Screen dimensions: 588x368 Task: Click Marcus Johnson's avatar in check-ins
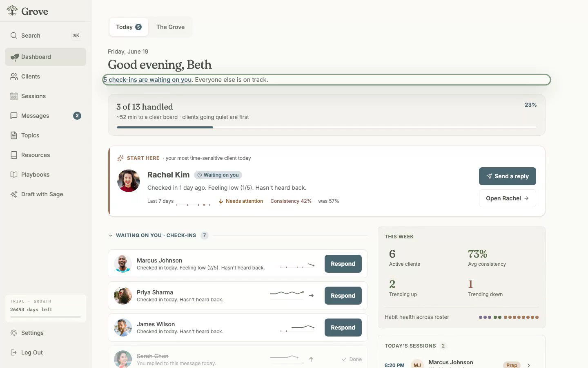(x=122, y=264)
